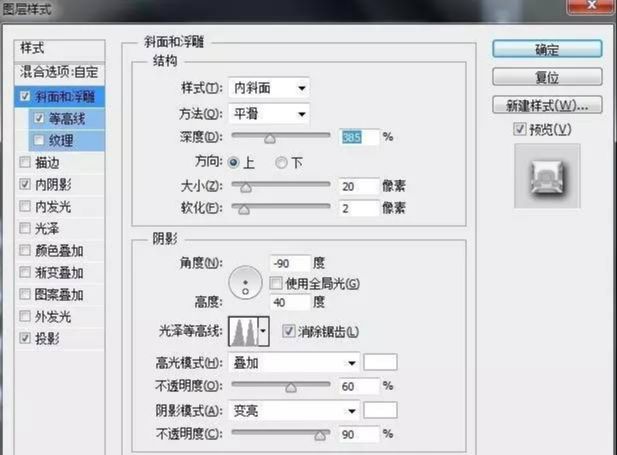Click the 大小 pixel value field
The image size is (617, 455).
(359, 186)
